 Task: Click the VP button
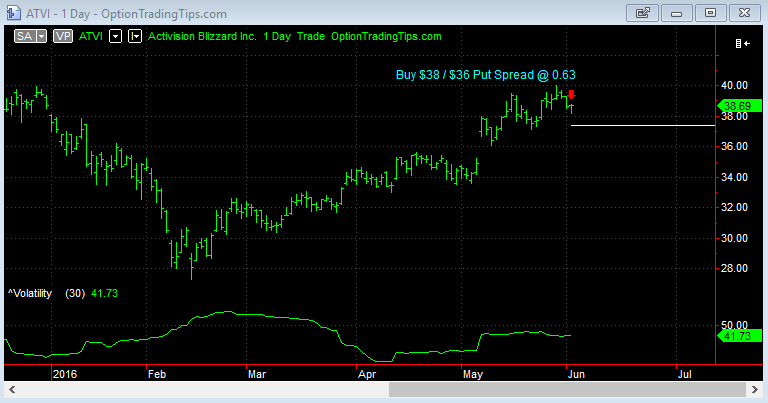coord(63,36)
